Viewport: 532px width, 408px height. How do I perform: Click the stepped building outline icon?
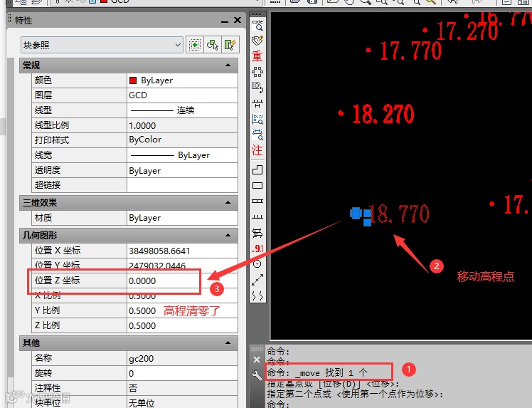tap(257, 169)
